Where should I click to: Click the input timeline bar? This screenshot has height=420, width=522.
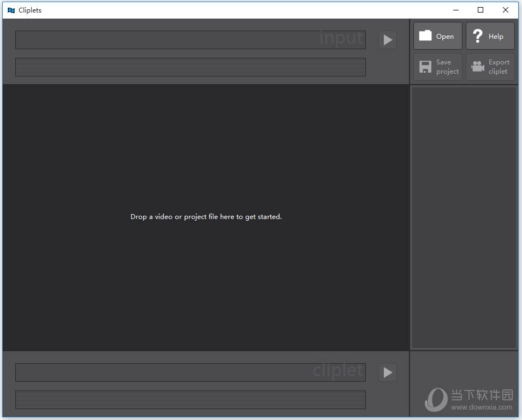[x=191, y=40]
